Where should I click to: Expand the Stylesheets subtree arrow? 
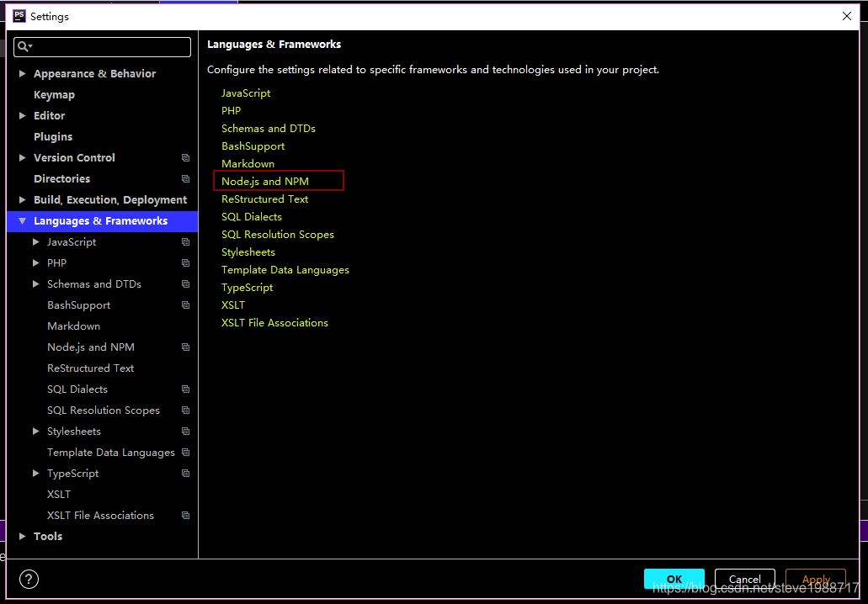(36, 431)
